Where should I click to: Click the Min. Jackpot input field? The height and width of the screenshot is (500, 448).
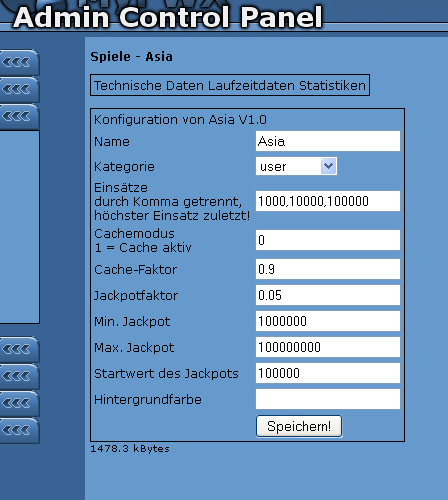point(328,321)
